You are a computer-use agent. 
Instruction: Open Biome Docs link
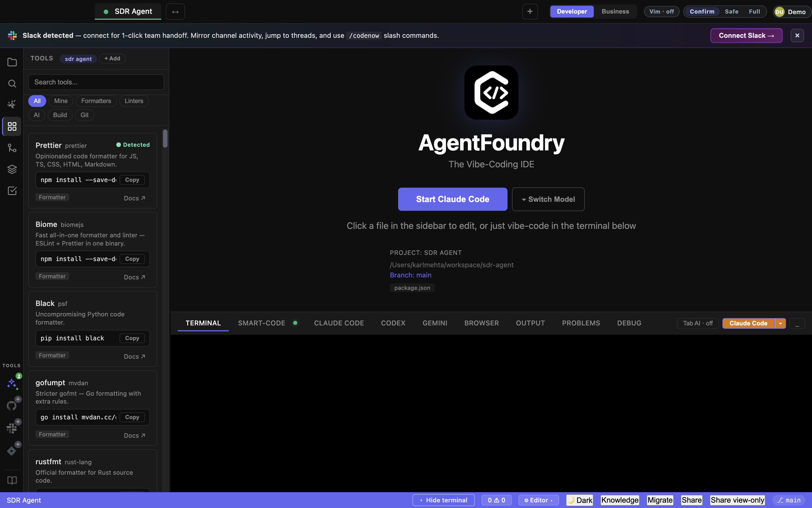point(134,277)
